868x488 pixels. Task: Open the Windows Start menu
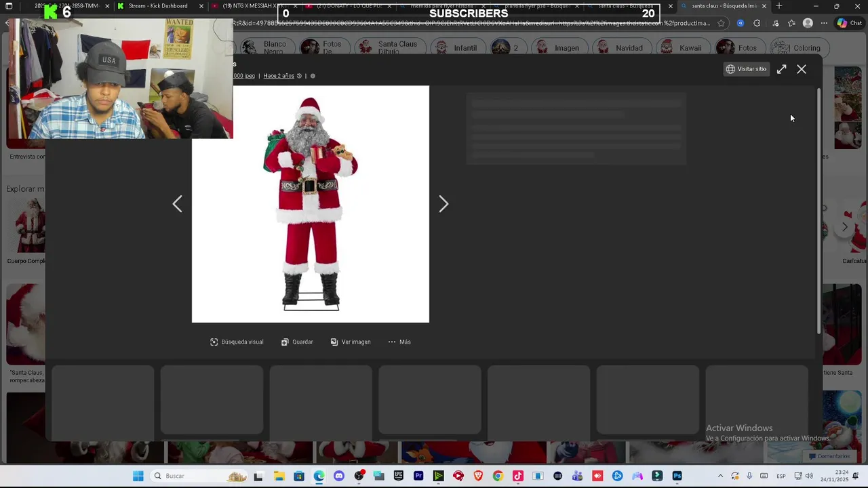click(x=138, y=476)
